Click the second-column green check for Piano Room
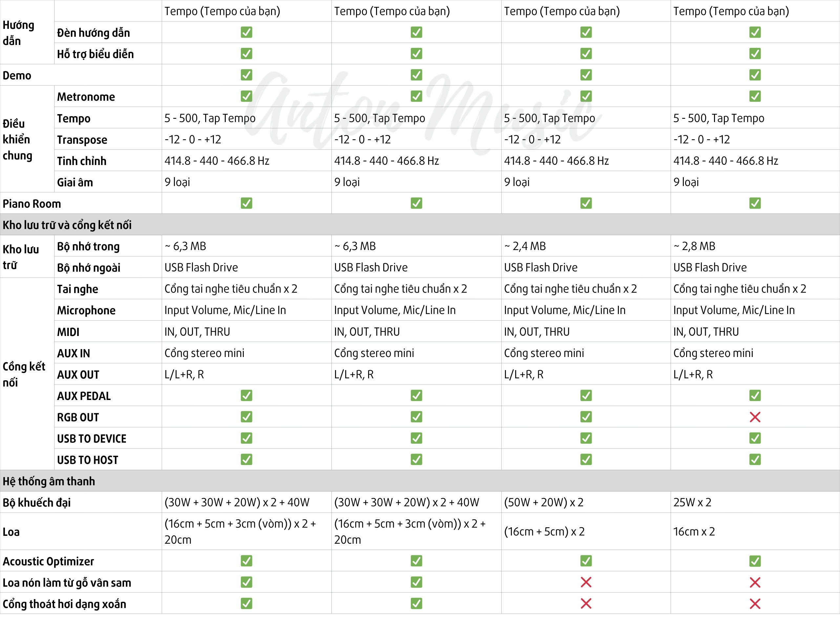Viewport: 840px width, 630px height. click(416, 203)
